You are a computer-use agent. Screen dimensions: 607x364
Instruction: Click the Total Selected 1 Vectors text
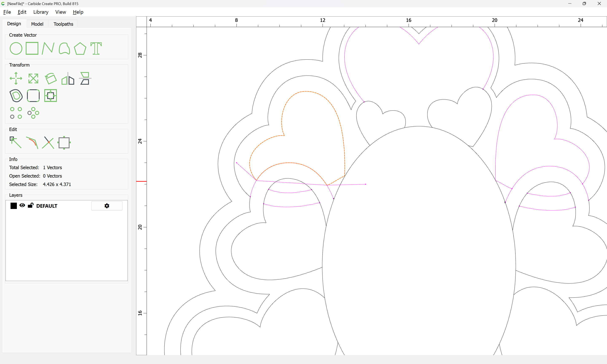point(36,167)
